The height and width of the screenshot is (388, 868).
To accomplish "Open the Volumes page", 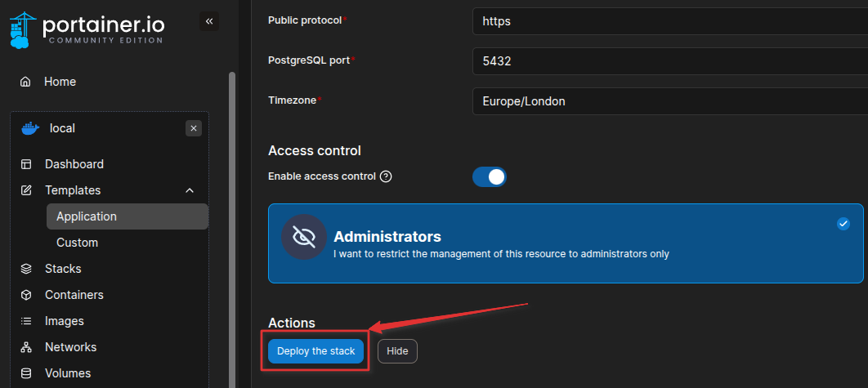I will [68, 373].
